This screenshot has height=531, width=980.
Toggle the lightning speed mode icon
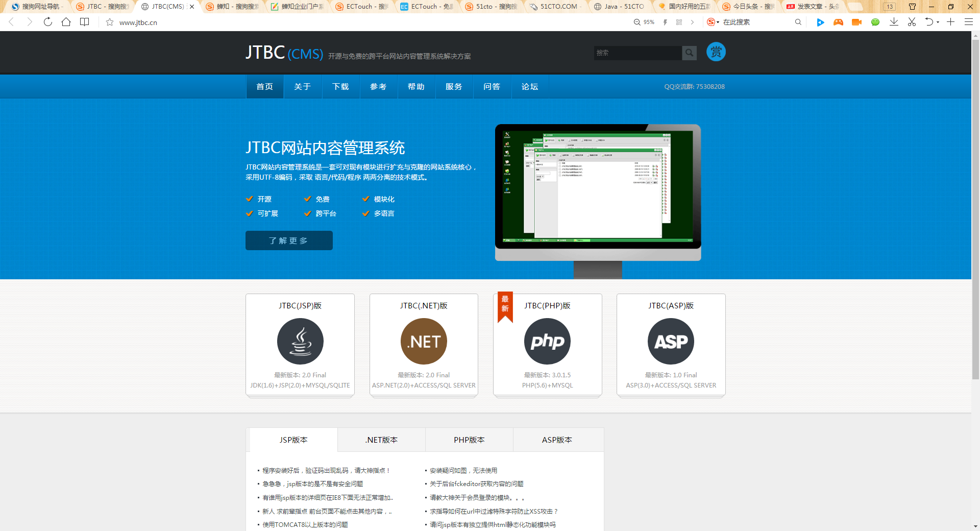(x=665, y=22)
